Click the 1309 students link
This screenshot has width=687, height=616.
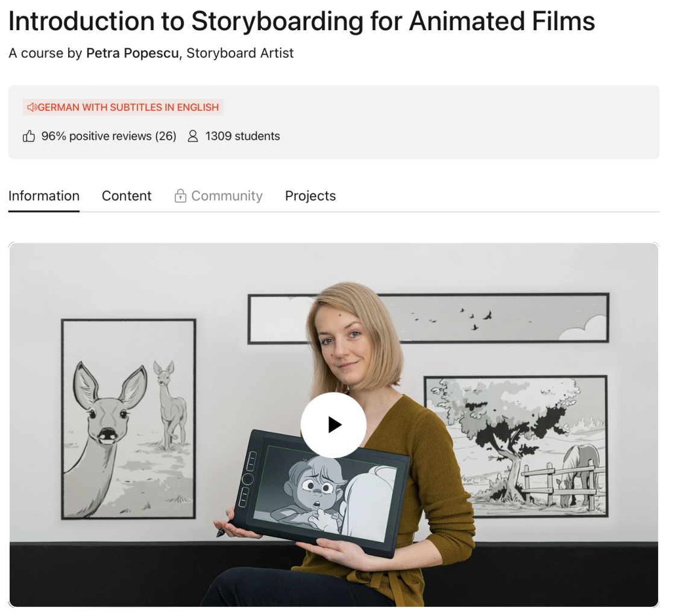242,136
